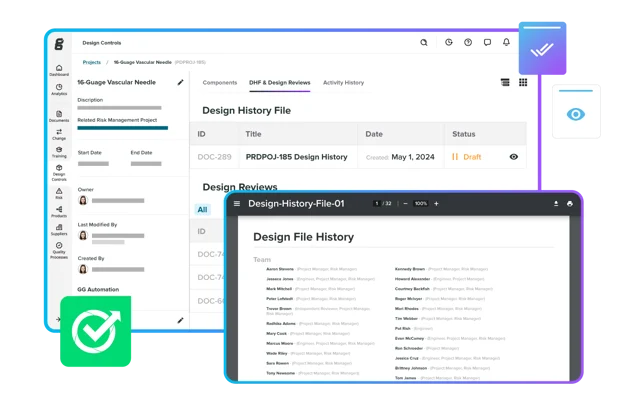Screen dimensions: 622x394
Task: Open the Training sidebar section
Action: 59,152
